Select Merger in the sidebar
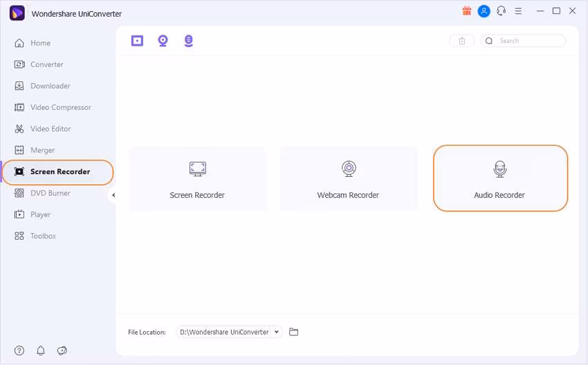 click(x=35, y=150)
